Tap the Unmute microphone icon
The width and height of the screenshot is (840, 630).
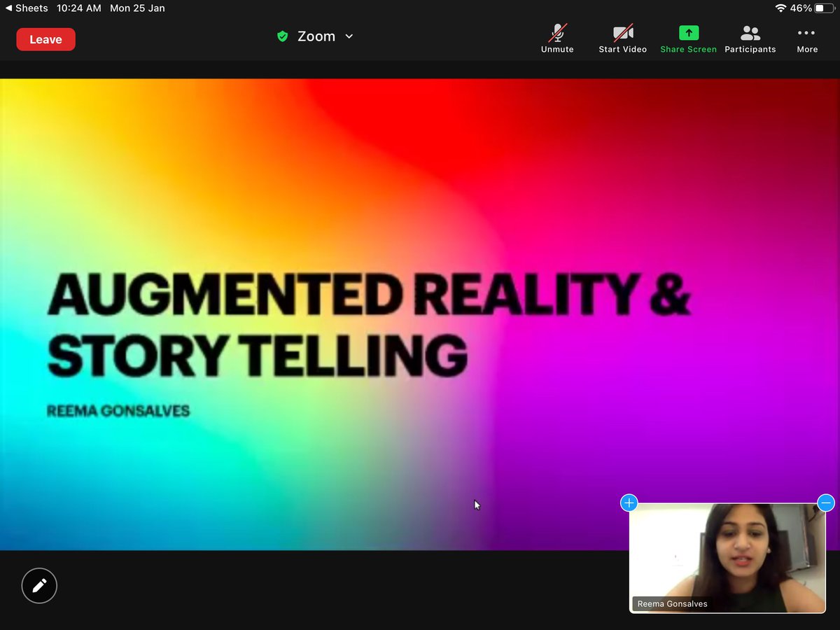(x=556, y=32)
